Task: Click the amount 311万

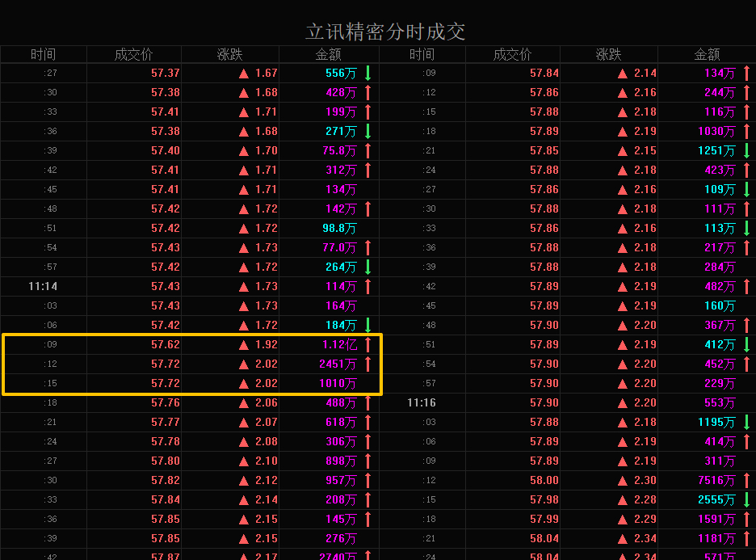Action: click(720, 461)
